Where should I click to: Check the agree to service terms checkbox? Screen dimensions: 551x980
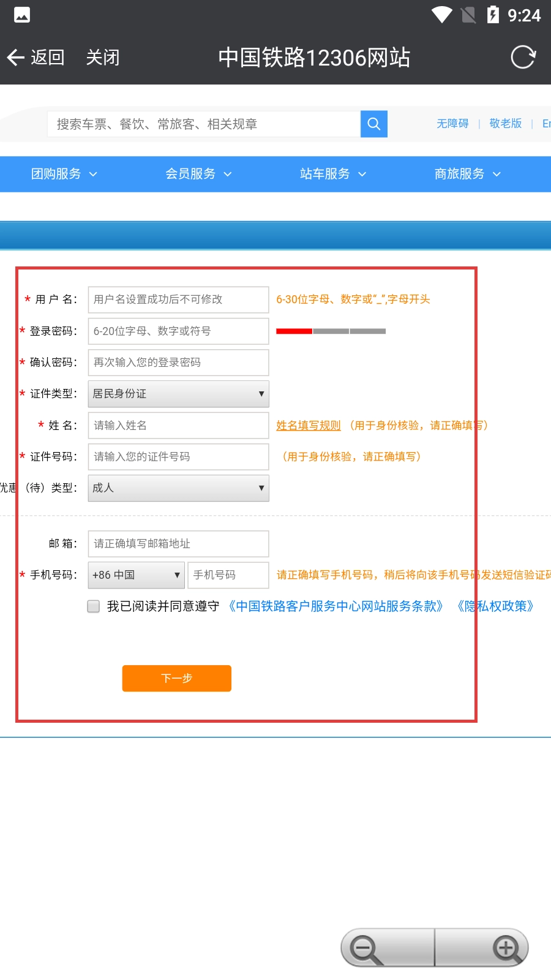[x=94, y=606]
